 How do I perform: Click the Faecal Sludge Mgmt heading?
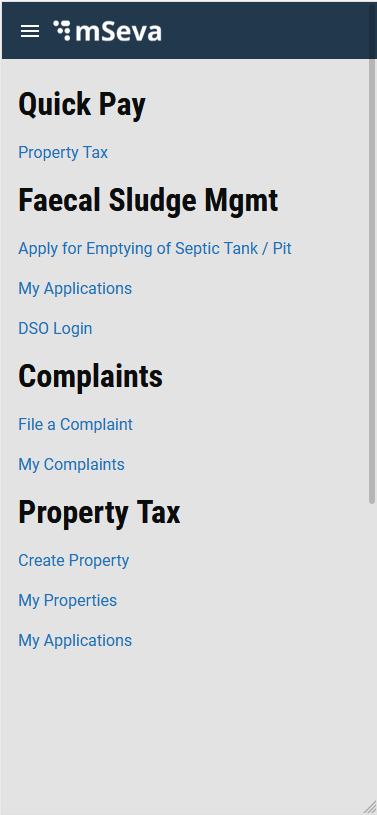tap(148, 200)
